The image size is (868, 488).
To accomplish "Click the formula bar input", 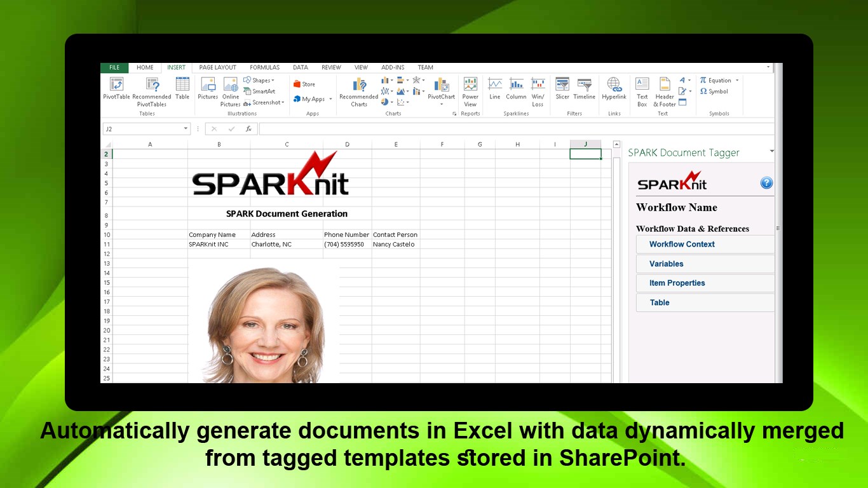I will (x=517, y=128).
